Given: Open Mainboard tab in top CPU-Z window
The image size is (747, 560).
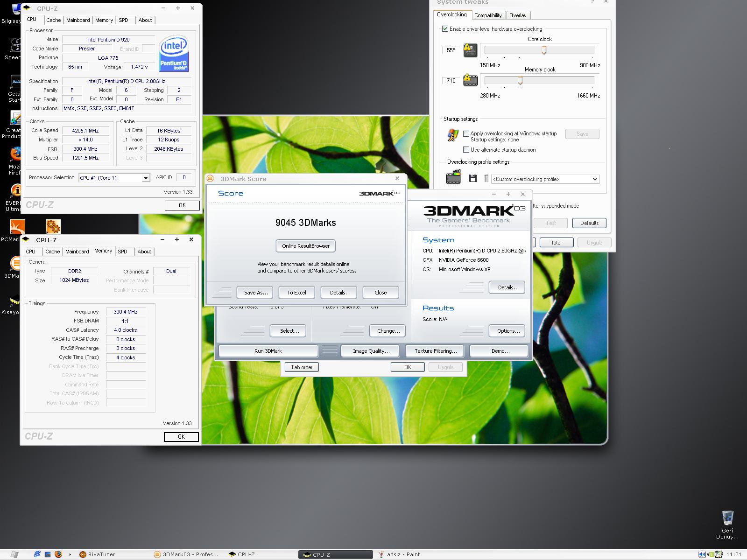Looking at the screenshot, I should [x=78, y=20].
